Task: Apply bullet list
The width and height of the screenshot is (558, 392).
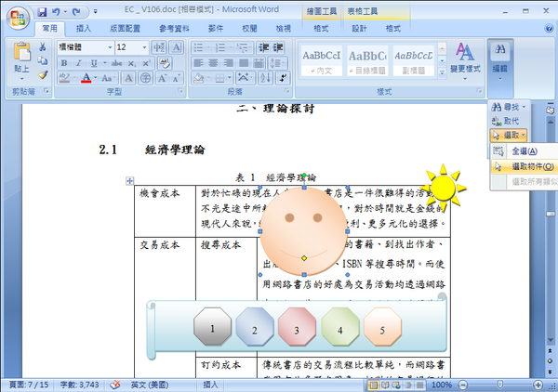Action: [x=199, y=47]
